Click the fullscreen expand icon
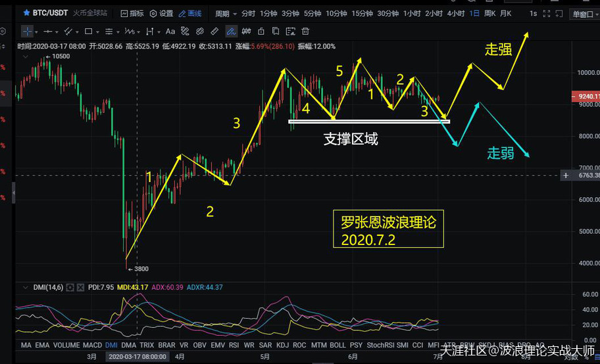This screenshot has height=364, width=600. point(547,14)
